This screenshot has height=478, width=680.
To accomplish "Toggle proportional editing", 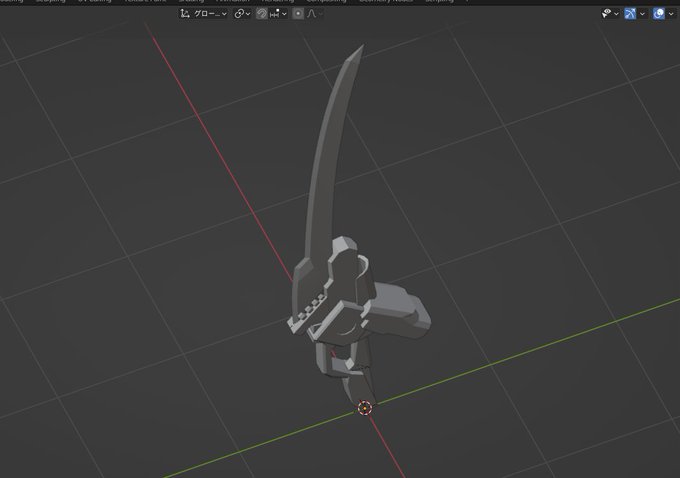I will coord(298,14).
